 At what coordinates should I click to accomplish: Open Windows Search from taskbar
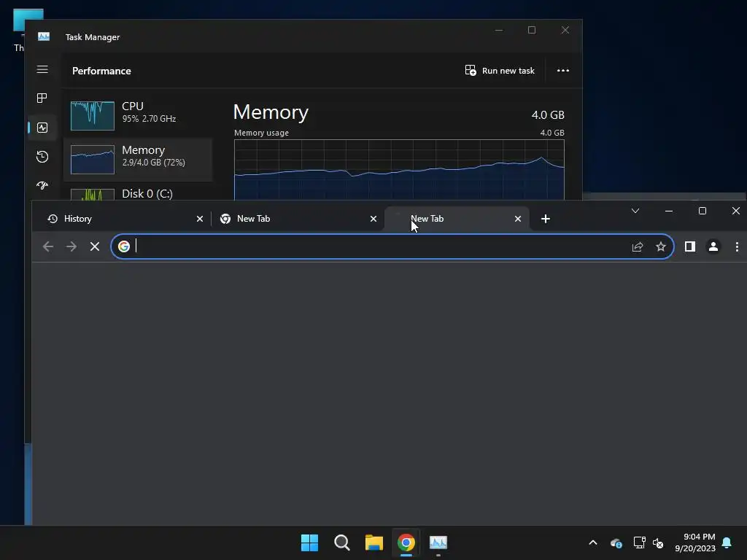point(342,542)
